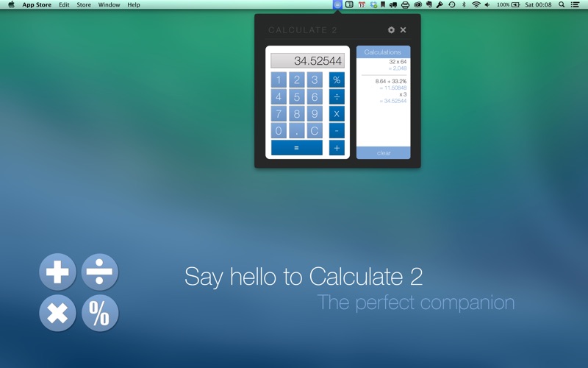Click the minus operator key

(337, 131)
